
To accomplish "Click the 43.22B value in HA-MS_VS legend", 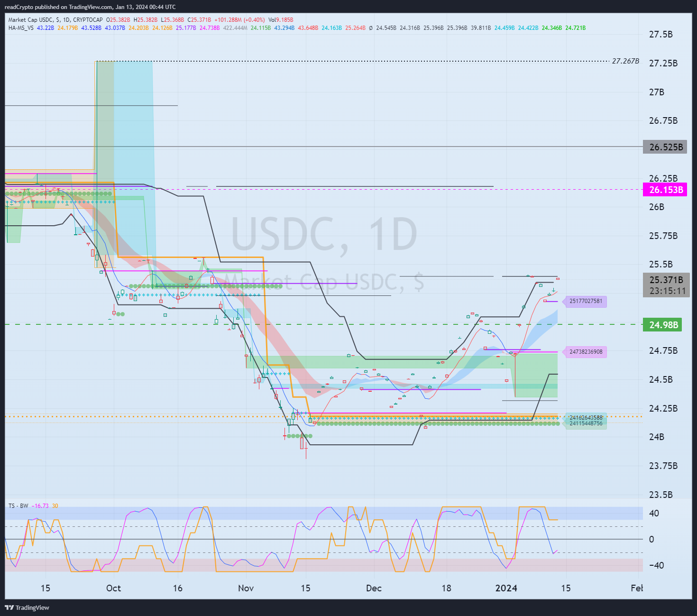I will pyautogui.click(x=46, y=28).
